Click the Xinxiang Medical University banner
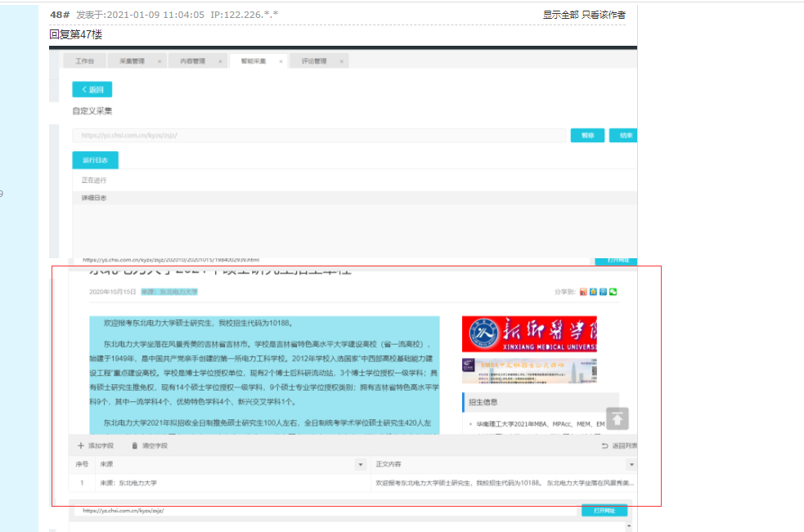Screen dimensions: 804x532 (529, 333)
